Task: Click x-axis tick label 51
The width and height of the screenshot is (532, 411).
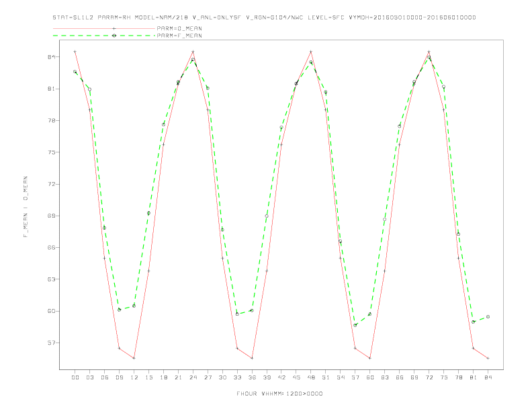Action: 326,377
